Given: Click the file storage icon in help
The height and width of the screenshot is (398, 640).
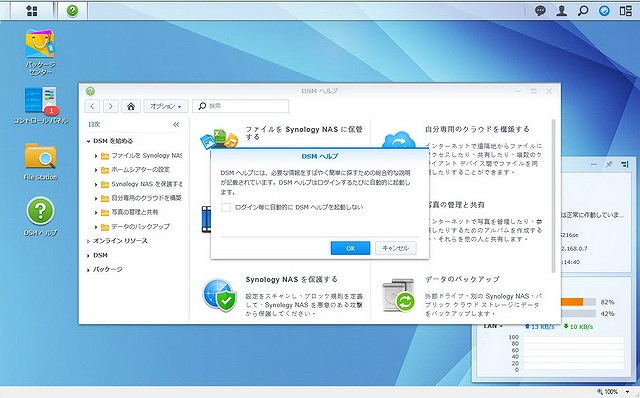Looking at the screenshot, I should pos(220,140).
